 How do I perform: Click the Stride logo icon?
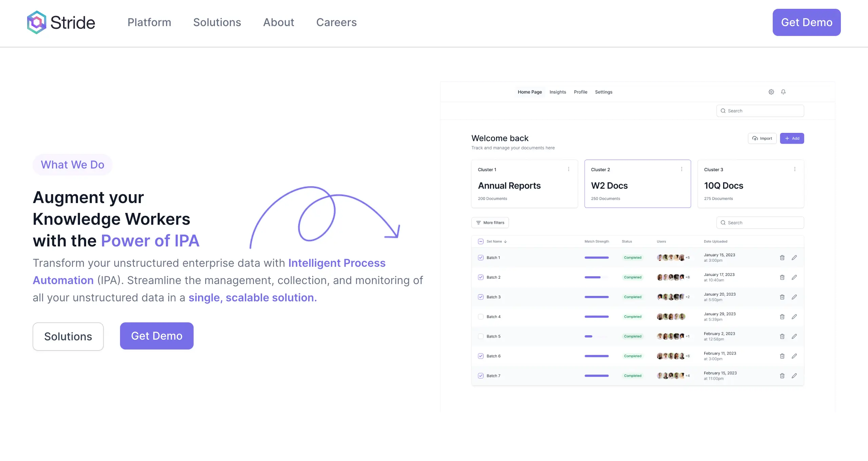tap(37, 22)
